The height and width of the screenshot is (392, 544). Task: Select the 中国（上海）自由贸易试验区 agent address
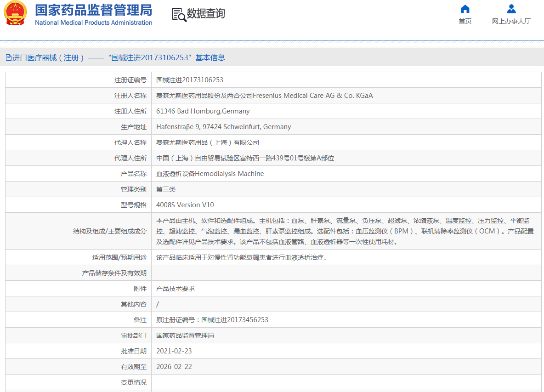pos(245,158)
